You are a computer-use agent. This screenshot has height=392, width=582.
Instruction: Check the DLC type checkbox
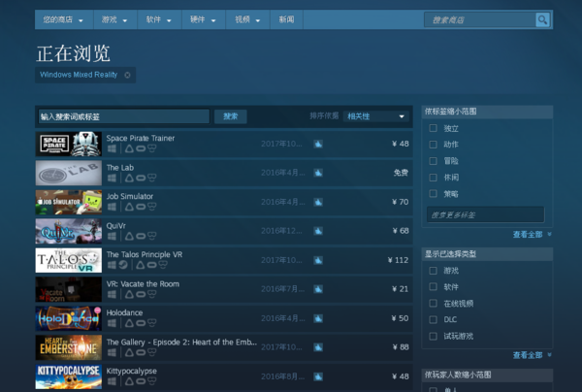pos(433,319)
